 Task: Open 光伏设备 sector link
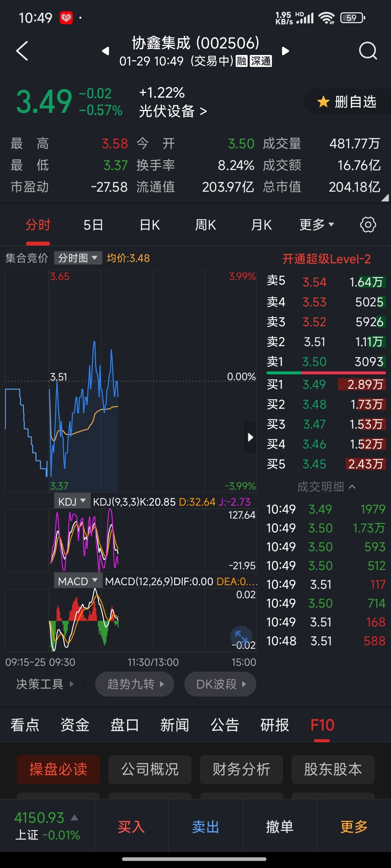(173, 111)
